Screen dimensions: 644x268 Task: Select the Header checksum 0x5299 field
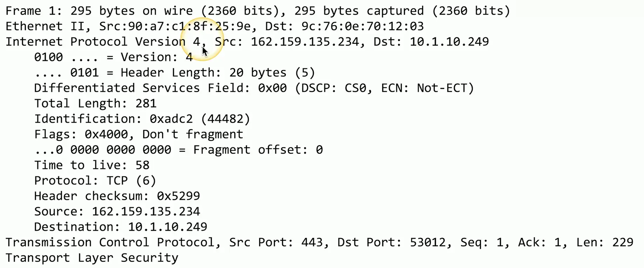(117, 196)
